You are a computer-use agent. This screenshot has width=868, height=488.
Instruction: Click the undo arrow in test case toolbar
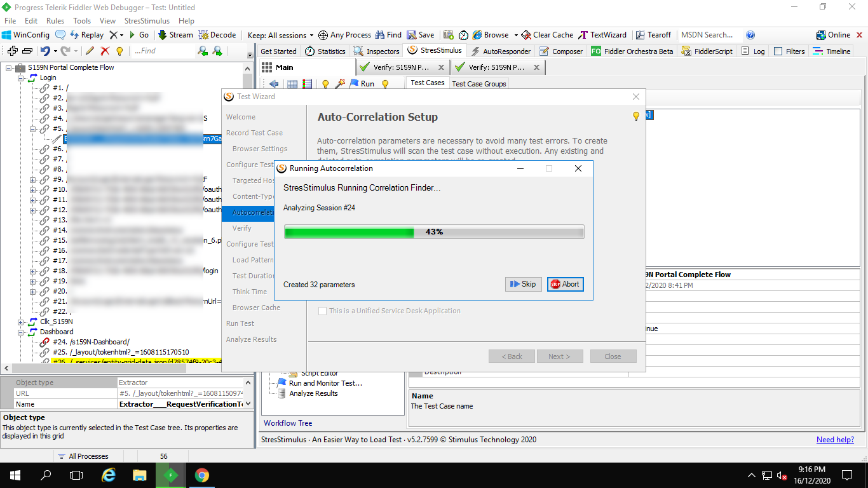[45, 51]
